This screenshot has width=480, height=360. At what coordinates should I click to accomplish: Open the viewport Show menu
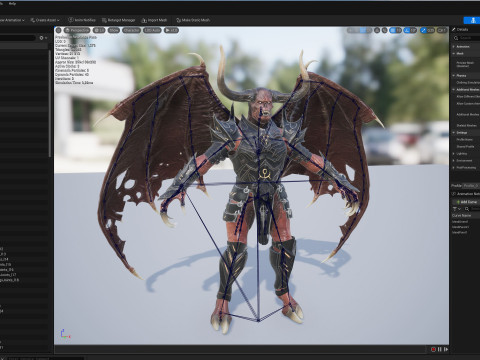tap(114, 30)
